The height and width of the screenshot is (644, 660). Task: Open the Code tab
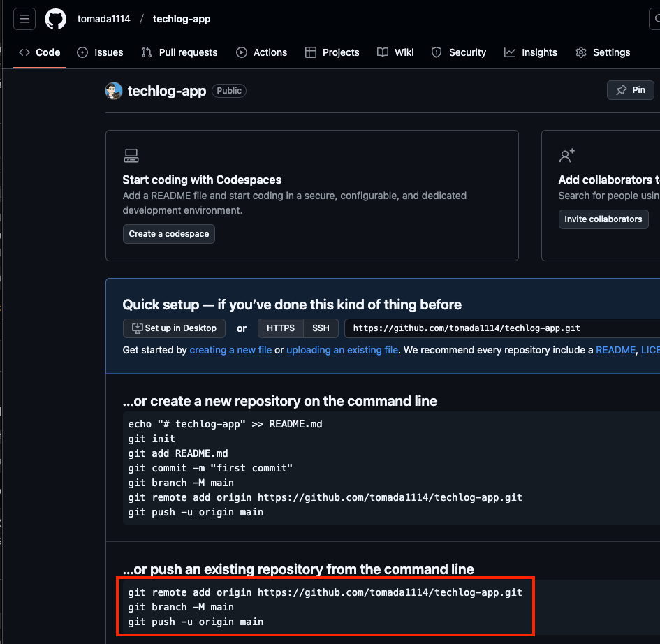pos(40,52)
